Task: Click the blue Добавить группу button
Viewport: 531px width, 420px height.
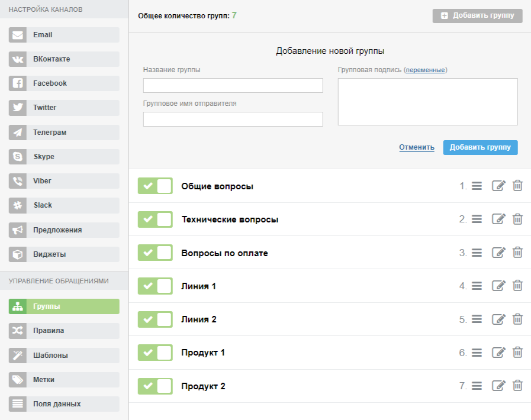Action: pyautogui.click(x=480, y=147)
